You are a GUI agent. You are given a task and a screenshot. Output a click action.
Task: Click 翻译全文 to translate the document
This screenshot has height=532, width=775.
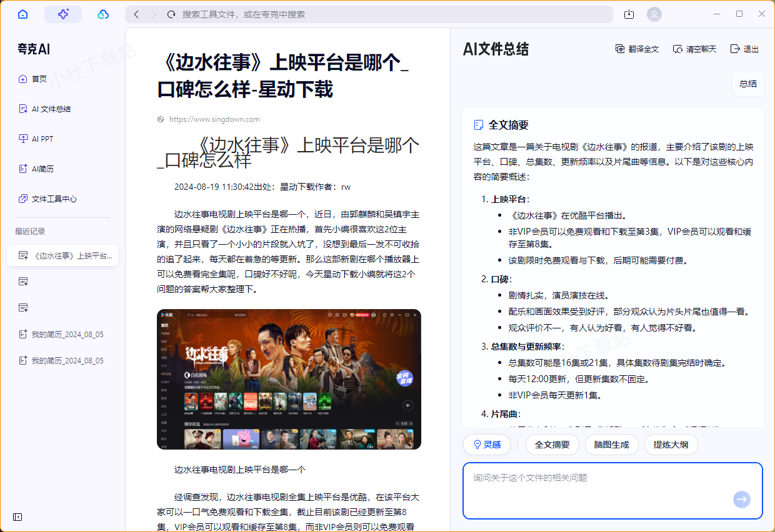[x=637, y=49]
